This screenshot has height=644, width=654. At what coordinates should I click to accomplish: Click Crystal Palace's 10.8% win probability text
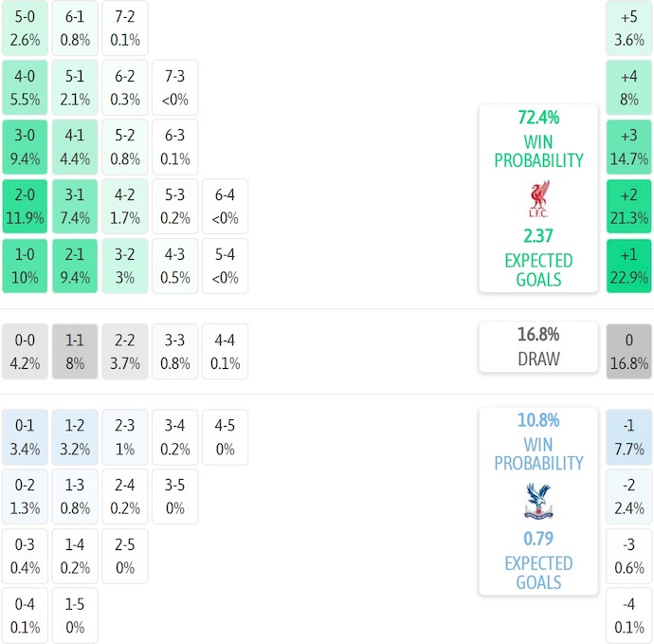coord(538,420)
